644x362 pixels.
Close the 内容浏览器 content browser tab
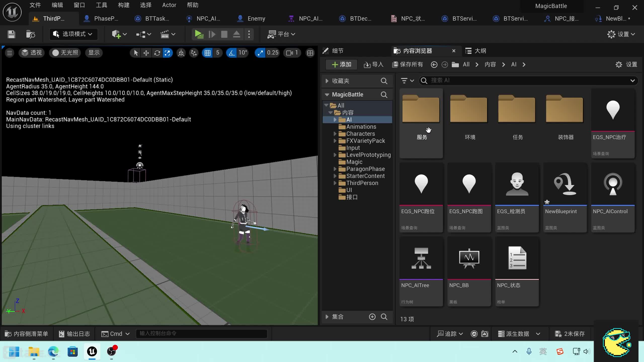[454, 51]
